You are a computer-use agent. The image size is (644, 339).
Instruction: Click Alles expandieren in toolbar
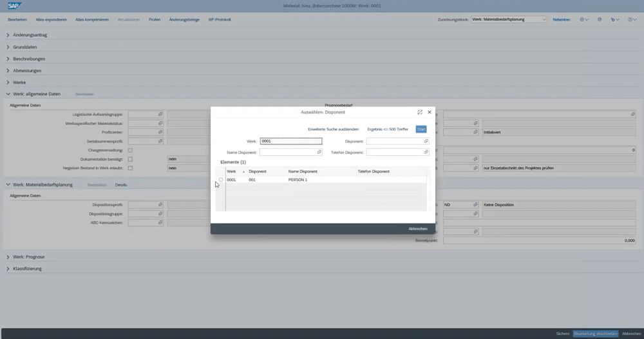pyautogui.click(x=51, y=19)
